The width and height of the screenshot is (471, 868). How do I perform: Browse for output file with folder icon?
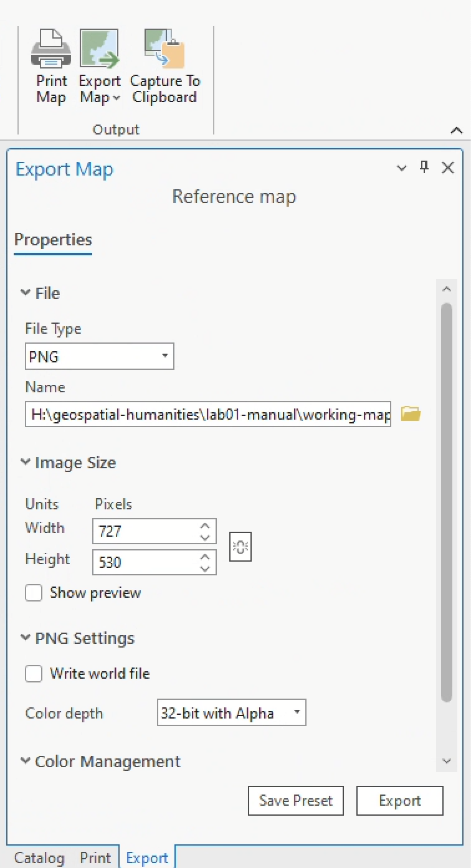pos(411,413)
